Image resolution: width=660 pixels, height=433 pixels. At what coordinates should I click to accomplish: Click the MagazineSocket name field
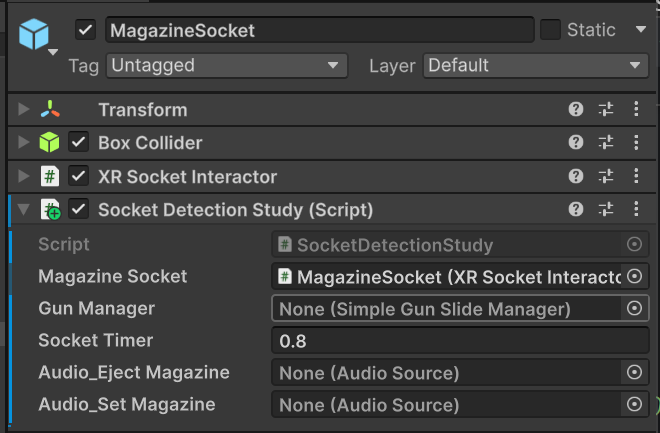pos(318,30)
